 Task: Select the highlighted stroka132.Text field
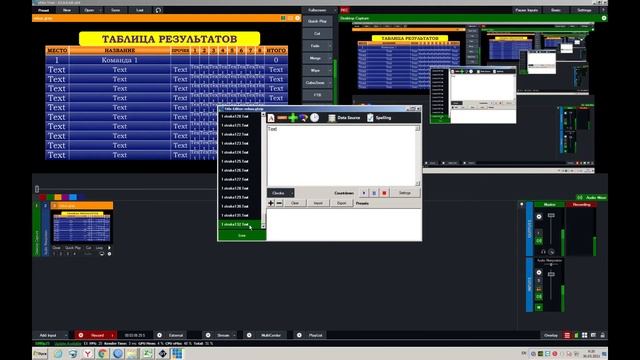pyautogui.click(x=240, y=224)
